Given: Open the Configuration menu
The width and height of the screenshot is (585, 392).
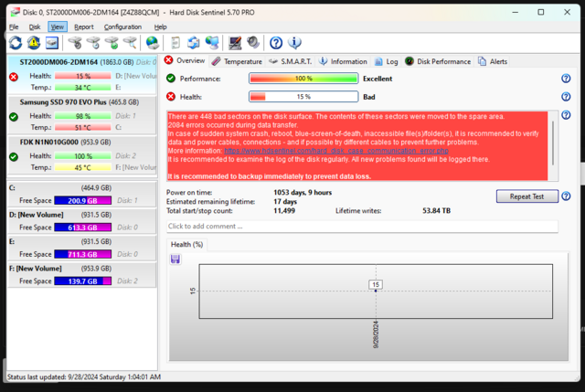Looking at the screenshot, I should click(122, 27).
